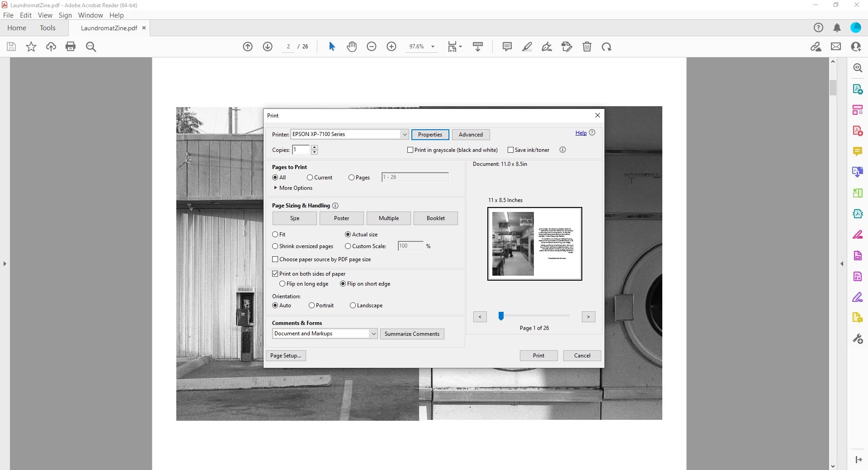The width and height of the screenshot is (868, 470).
Task: Click the print icon in the toolbar
Action: (x=71, y=47)
